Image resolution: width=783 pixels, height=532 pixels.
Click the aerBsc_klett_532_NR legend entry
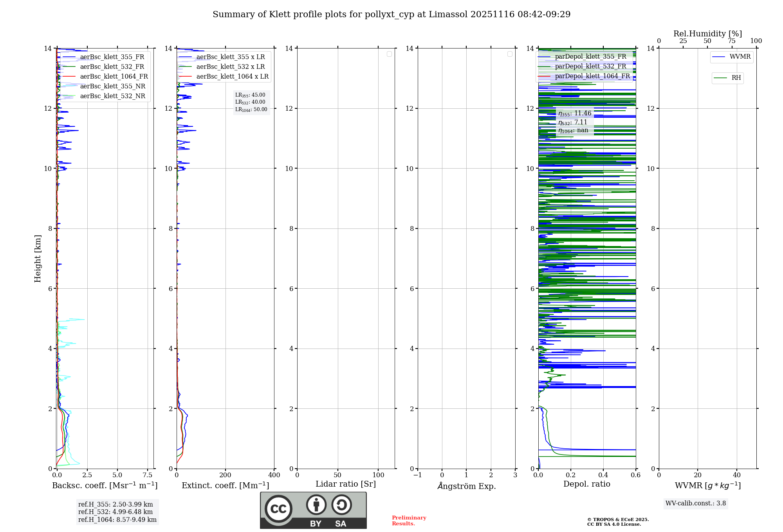point(112,96)
